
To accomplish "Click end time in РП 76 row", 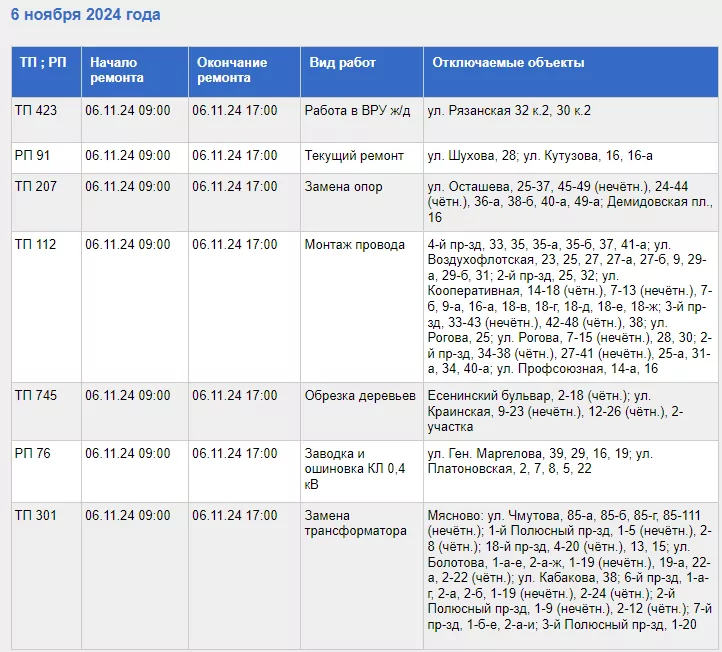I will pos(235,454).
